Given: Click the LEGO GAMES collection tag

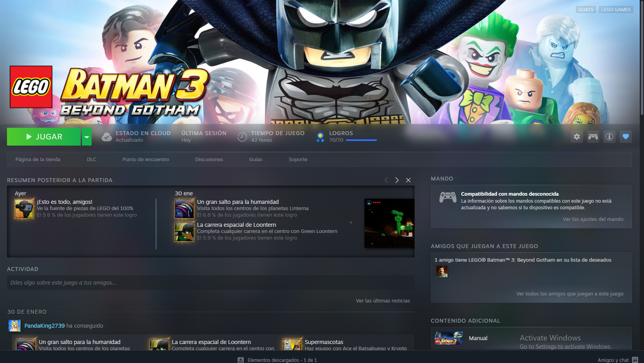Looking at the screenshot, I should coord(616,10).
